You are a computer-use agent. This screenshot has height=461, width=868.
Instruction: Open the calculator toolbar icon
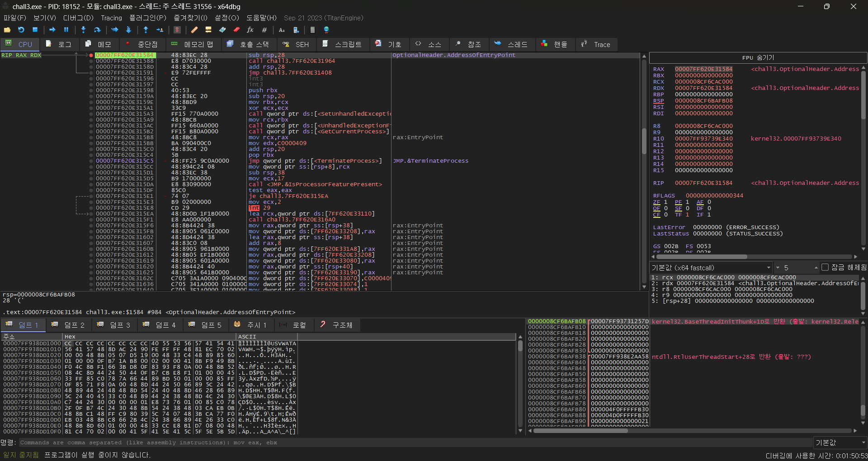312,30
